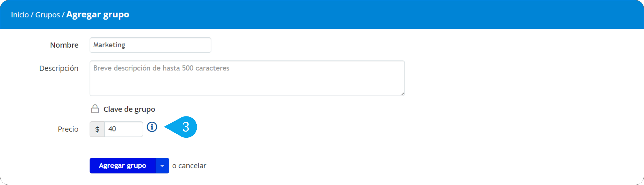Submit with the Agregar grupo button
This screenshot has height=185, width=644.
click(123, 166)
